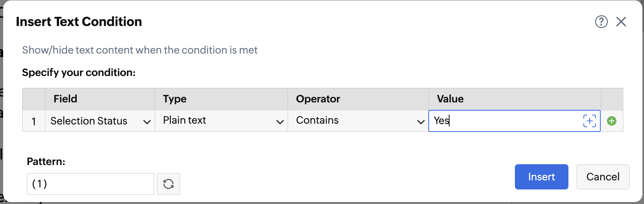
Task: Open the help question mark icon
Action: [x=601, y=22]
